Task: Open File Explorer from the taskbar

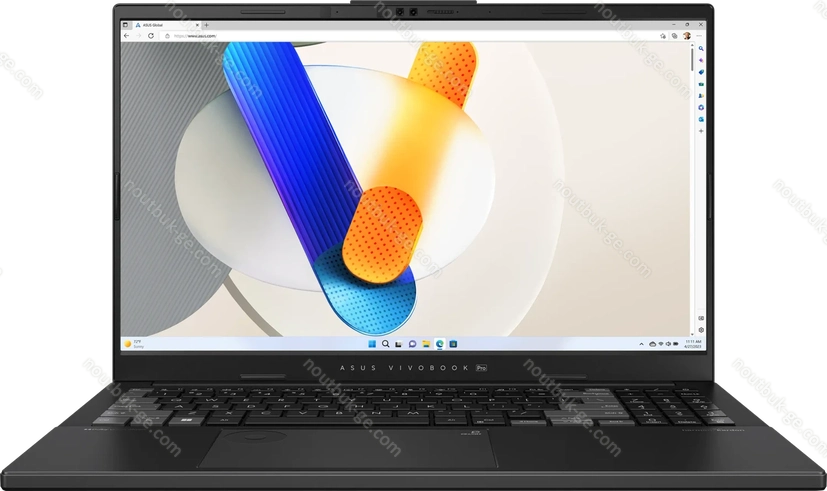Action: tap(425, 344)
